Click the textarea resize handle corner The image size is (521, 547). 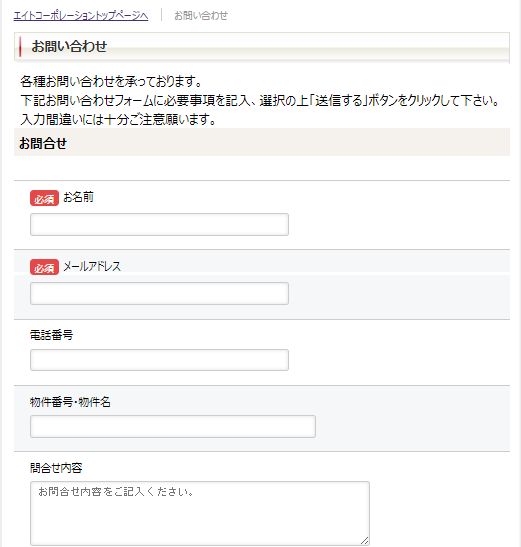click(365, 541)
